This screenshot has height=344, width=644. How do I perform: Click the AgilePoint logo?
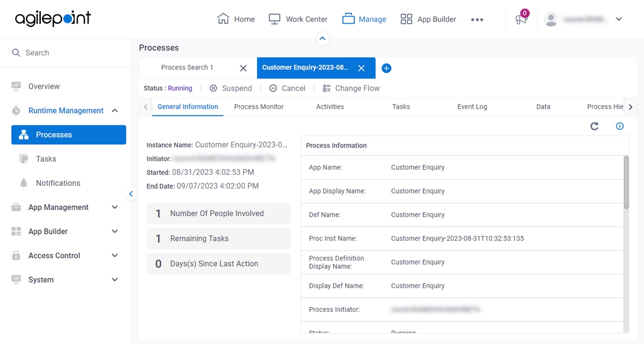coord(53,19)
